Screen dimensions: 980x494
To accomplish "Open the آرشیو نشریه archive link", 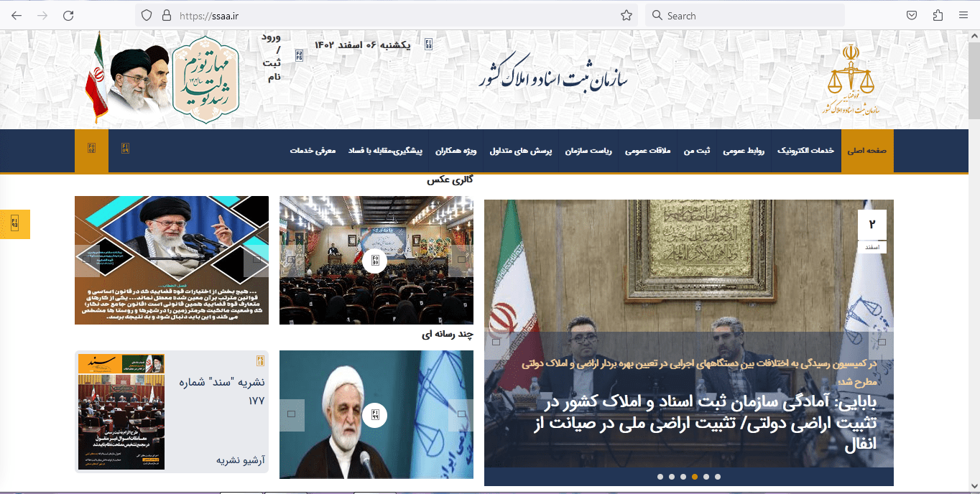I will click(241, 460).
